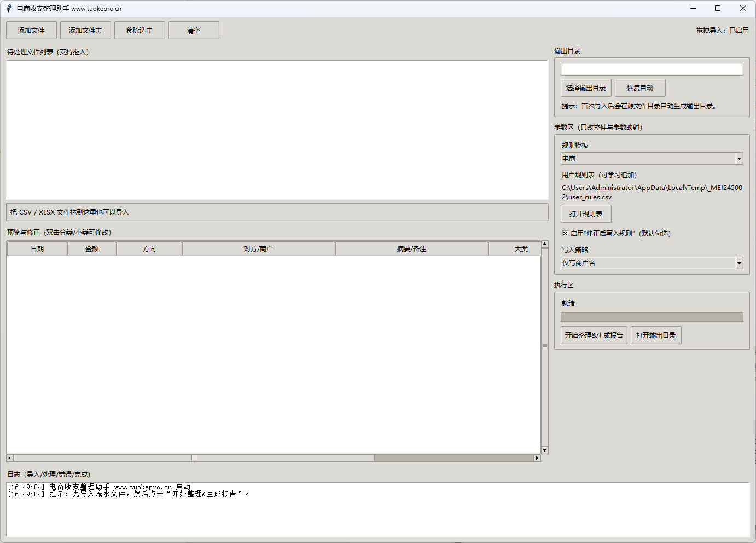Click the 拖拽导入：已启用 status text
This screenshot has width=756, height=543.
pyautogui.click(x=722, y=31)
